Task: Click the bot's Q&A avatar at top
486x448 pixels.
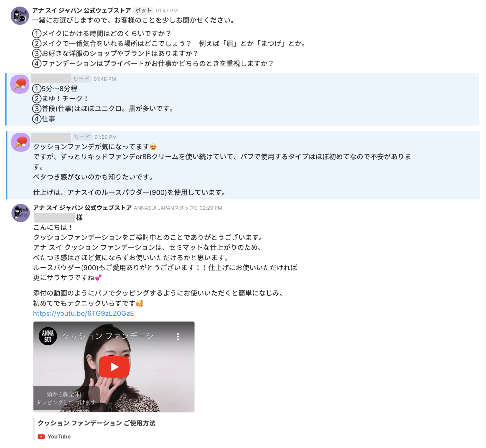Action: [x=20, y=16]
